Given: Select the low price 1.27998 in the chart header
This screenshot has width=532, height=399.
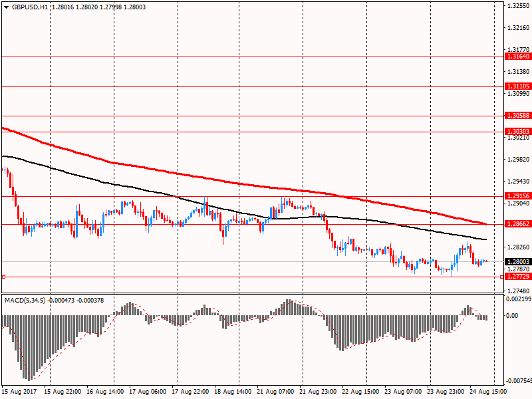Looking at the screenshot, I should [111, 7].
